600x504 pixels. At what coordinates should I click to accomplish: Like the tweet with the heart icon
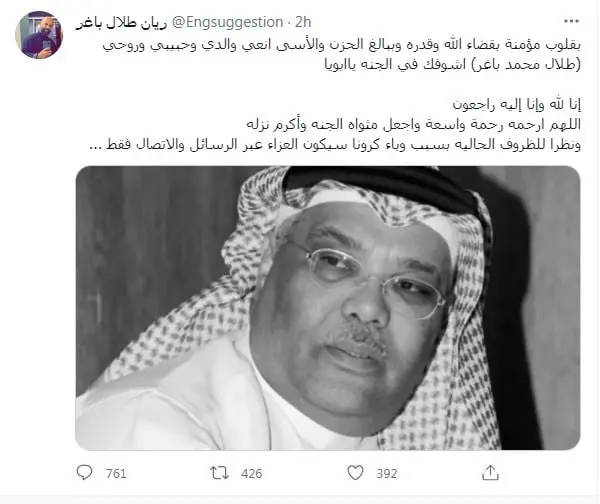tap(355, 473)
